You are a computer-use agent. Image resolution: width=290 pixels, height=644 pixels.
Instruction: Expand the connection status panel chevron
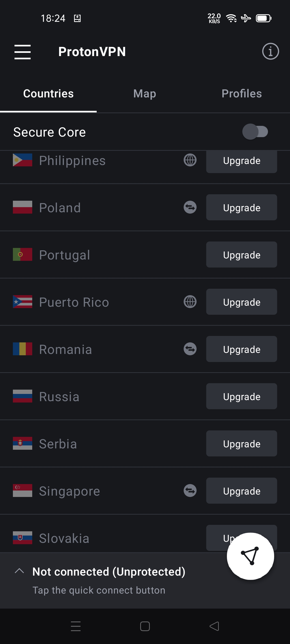(19, 571)
